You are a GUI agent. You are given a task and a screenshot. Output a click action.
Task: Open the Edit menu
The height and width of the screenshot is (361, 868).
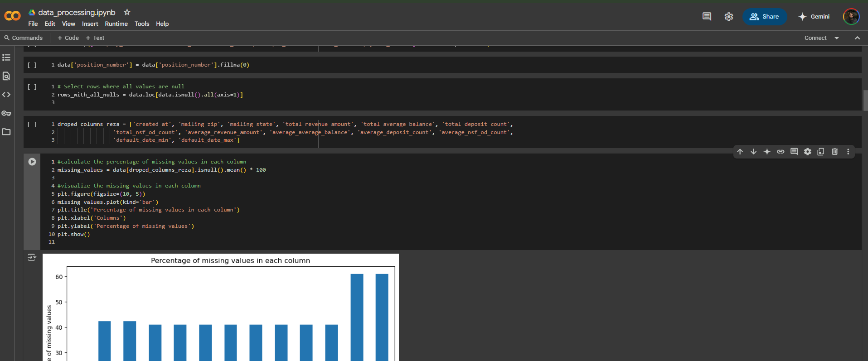pyautogui.click(x=50, y=24)
